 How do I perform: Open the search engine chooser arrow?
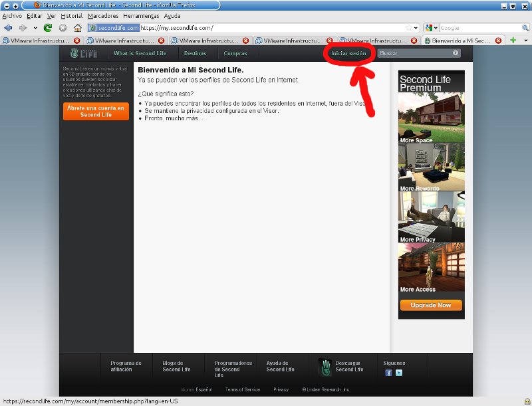pyautogui.click(x=436, y=28)
